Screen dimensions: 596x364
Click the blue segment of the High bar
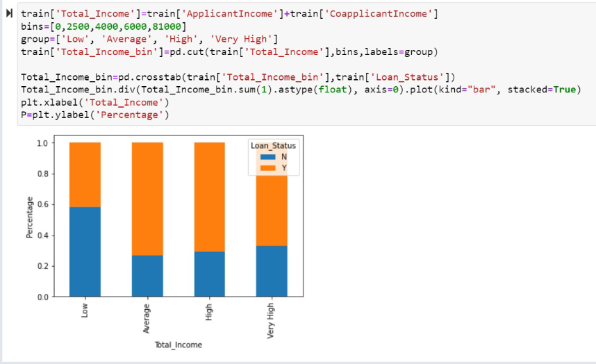(210, 274)
